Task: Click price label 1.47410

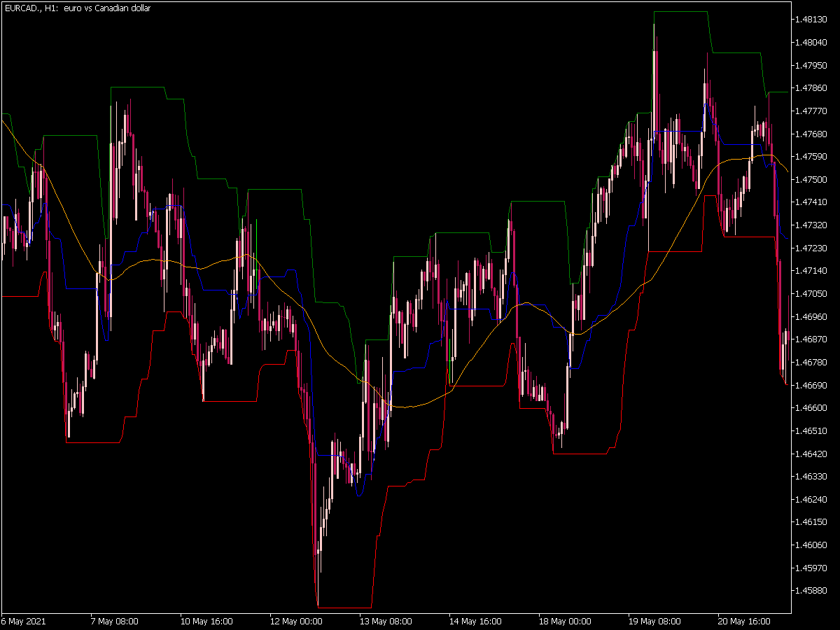Action: [813, 202]
